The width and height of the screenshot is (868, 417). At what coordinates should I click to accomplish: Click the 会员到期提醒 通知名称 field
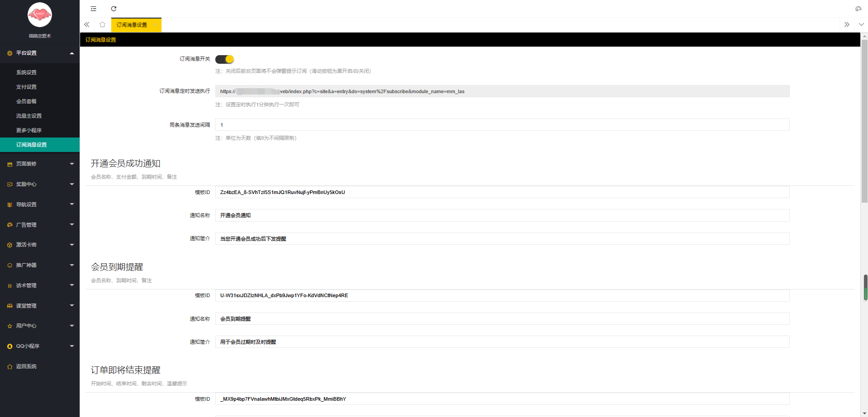tap(502, 319)
